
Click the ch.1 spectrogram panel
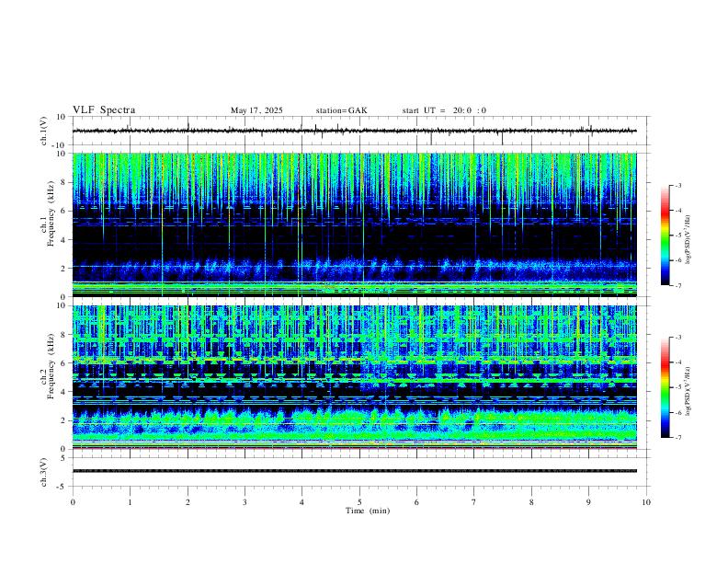pyautogui.click(x=354, y=224)
